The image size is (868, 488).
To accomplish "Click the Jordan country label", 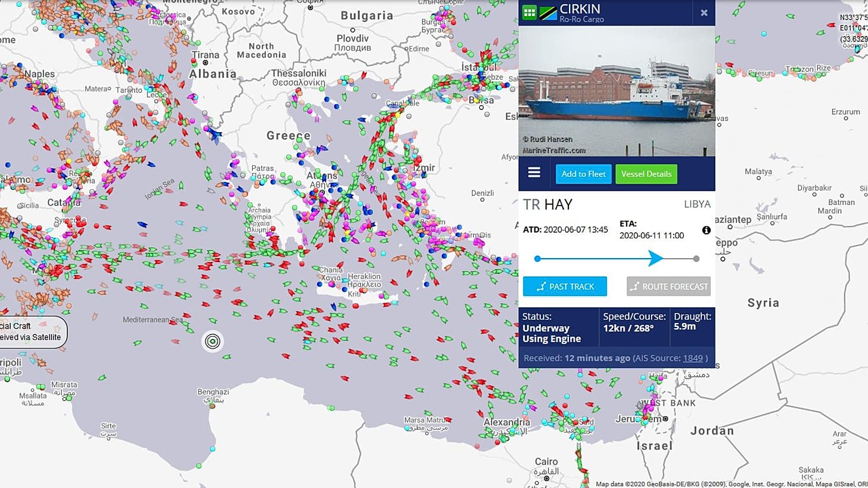I will pos(712,431).
